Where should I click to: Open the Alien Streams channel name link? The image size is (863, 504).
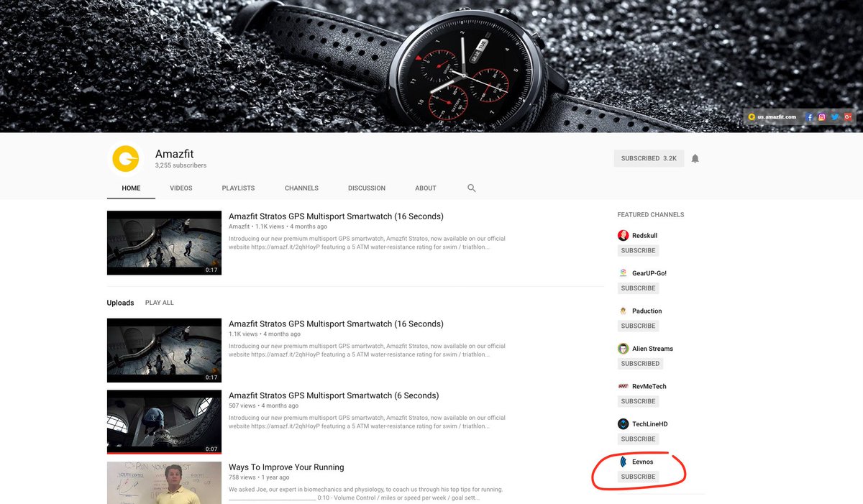pyautogui.click(x=652, y=349)
